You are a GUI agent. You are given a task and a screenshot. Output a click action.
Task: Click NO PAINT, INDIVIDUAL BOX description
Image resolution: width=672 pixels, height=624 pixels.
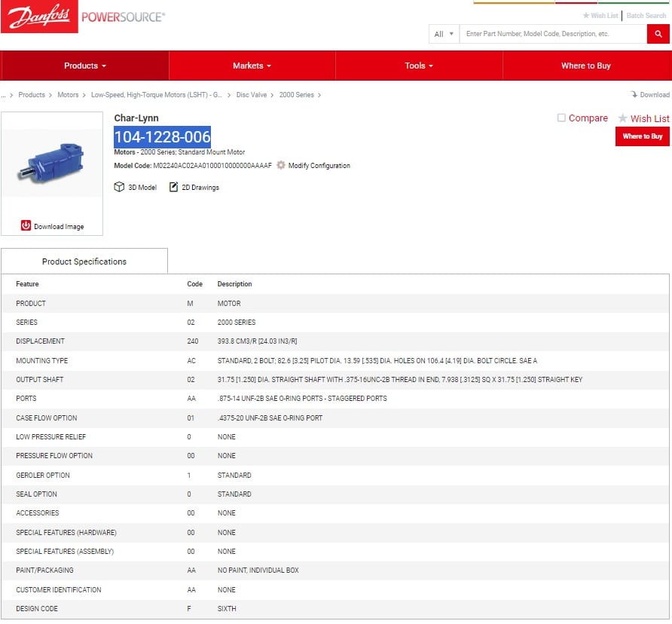(x=258, y=570)
